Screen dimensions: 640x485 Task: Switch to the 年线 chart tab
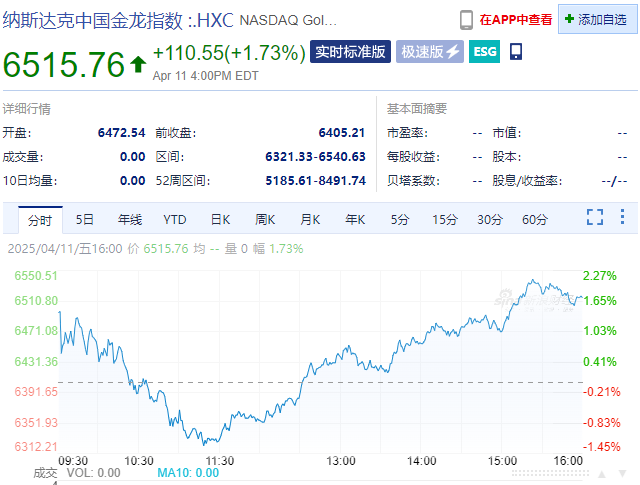pyautogui.click(x=130, y=219)
